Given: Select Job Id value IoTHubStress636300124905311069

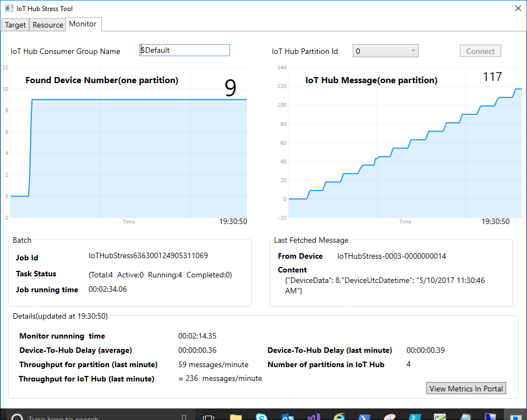Looking at the screenshot, I should pos(148,255).
